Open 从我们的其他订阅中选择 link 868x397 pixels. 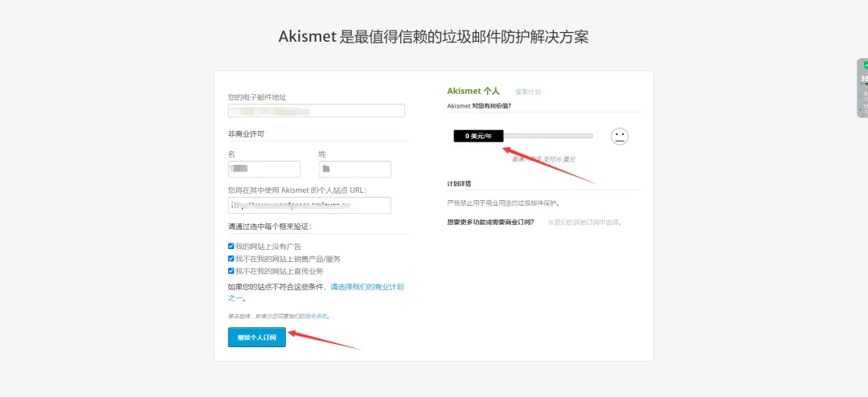[584, 222]
